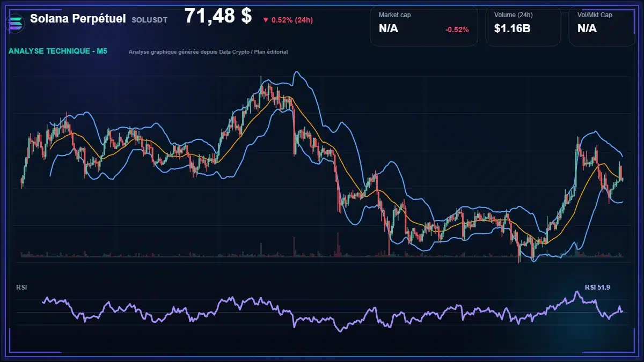Click the RSI 51.9 value label

pos(597,287)
